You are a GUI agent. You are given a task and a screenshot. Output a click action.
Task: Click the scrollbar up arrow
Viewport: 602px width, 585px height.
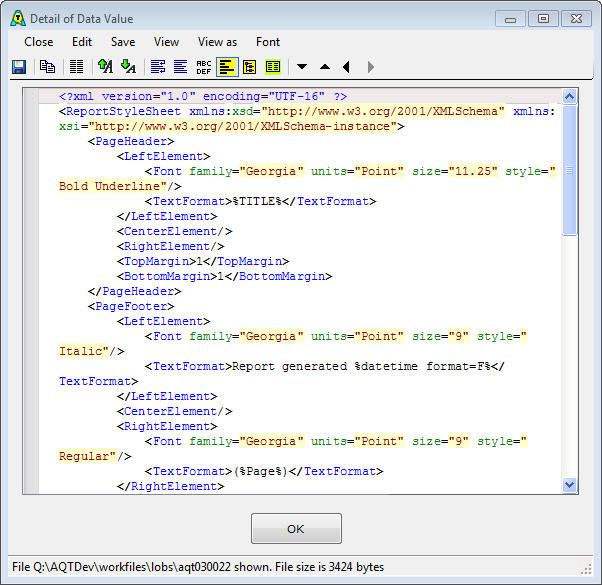[x=569, y=96]
